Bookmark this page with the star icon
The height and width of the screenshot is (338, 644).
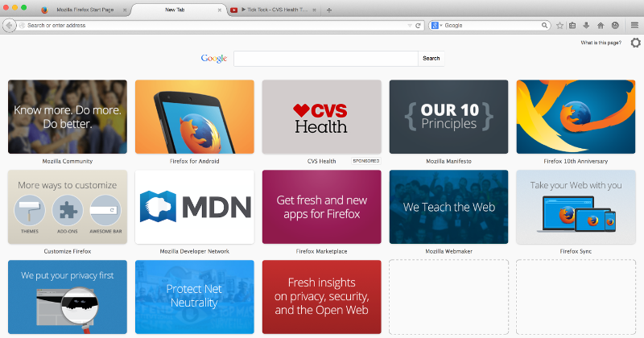(559, 26)
